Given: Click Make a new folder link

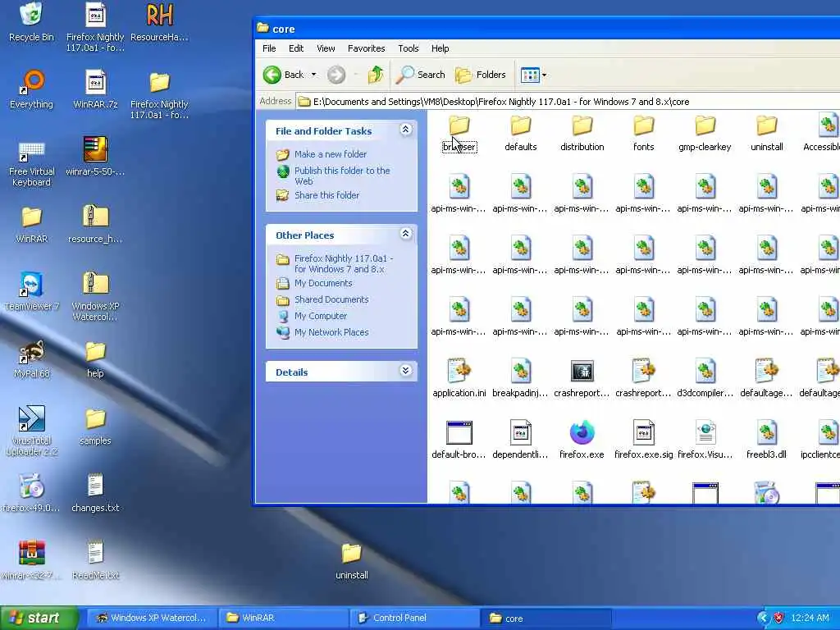Looking at the screenshot, I should click(331, 154).
